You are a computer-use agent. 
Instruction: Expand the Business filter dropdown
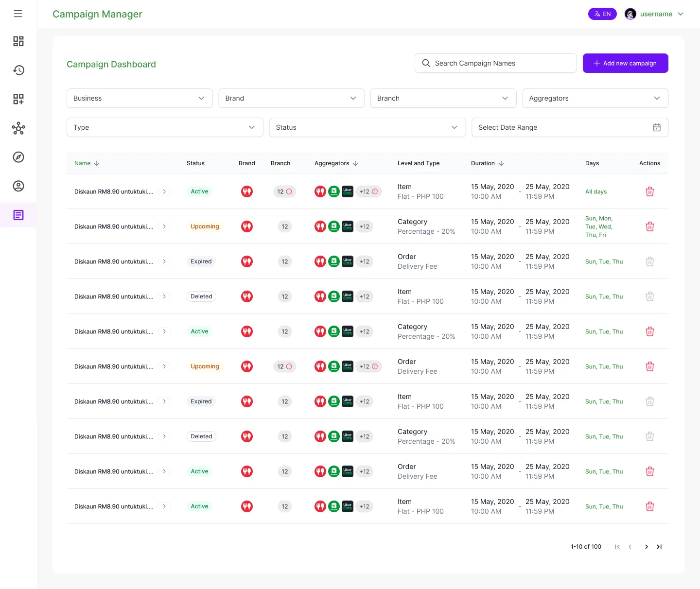point(140,98)
